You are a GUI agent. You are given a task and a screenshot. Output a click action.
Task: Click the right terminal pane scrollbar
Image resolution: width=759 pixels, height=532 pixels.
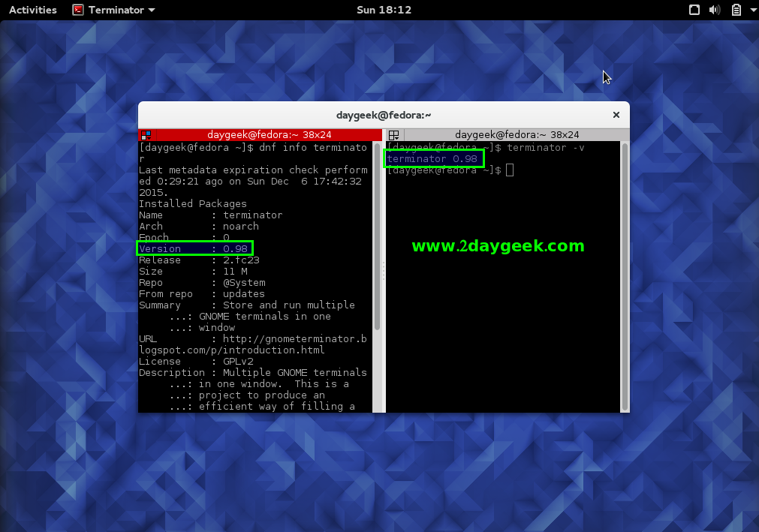click(x=625, y=276)
